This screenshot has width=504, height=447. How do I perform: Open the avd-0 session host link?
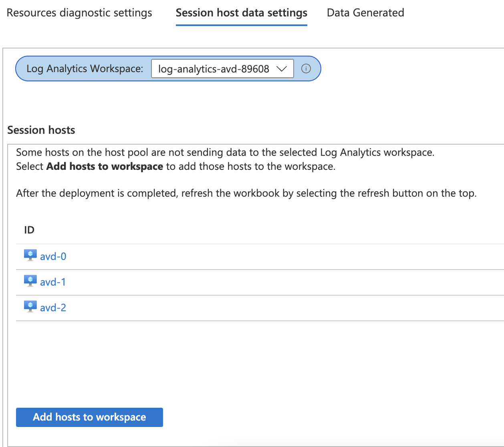pyautogui.click(x=53, y=256)
